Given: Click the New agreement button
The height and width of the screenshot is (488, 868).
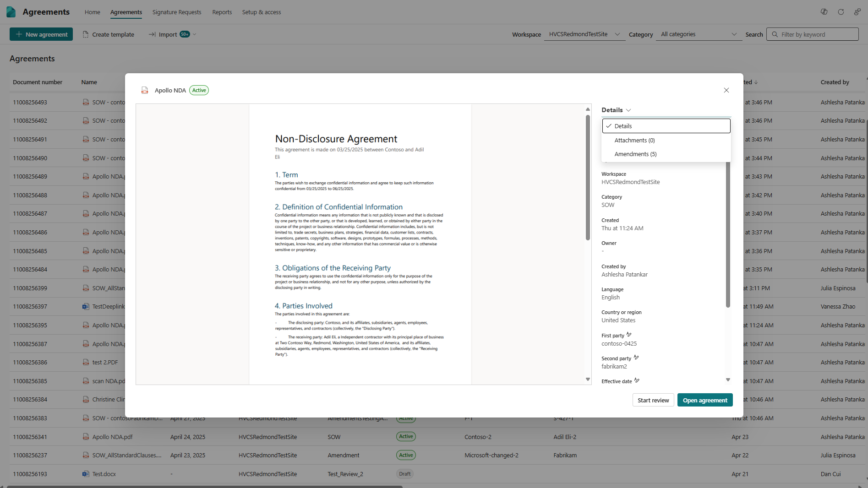Looking at the screenshot, I should click(41, 34).
